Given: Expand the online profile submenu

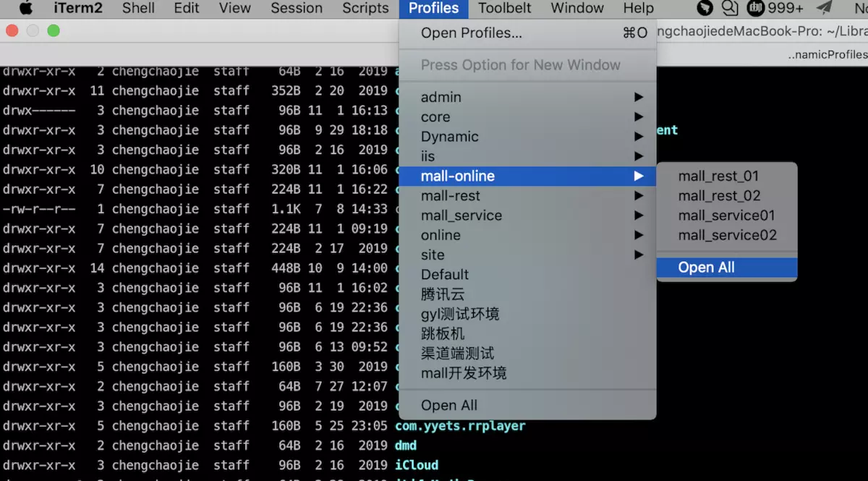Looking at the screenshot, I should point(527,235).
